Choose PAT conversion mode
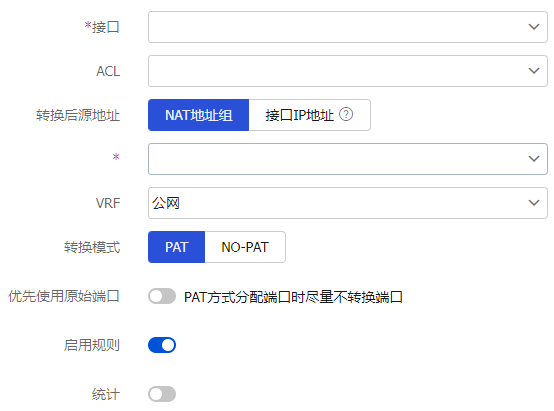554x411 pixels. [x=176, y=247]
